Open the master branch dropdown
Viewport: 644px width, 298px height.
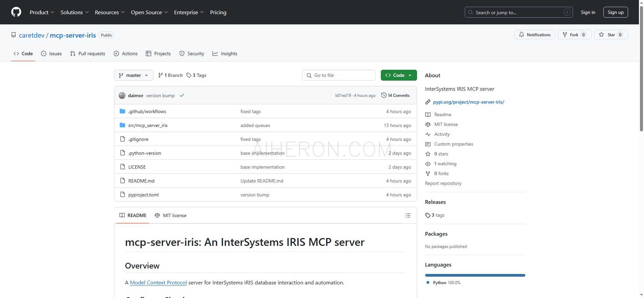click(134, 75)
